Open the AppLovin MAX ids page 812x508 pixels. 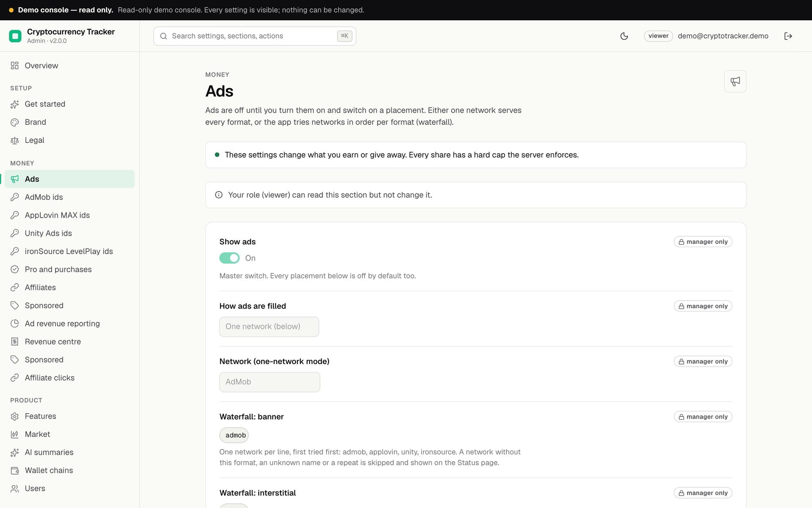(x=70, y=215)
